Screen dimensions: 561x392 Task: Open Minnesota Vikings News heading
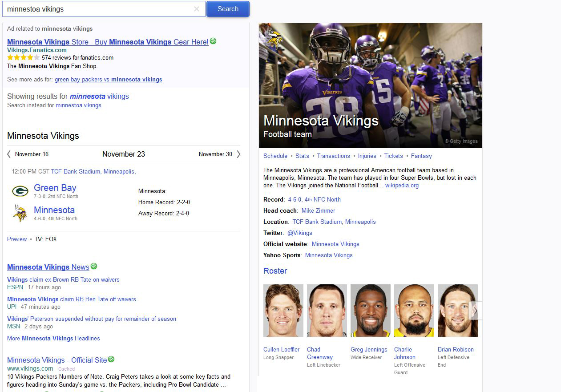(48, 267)
